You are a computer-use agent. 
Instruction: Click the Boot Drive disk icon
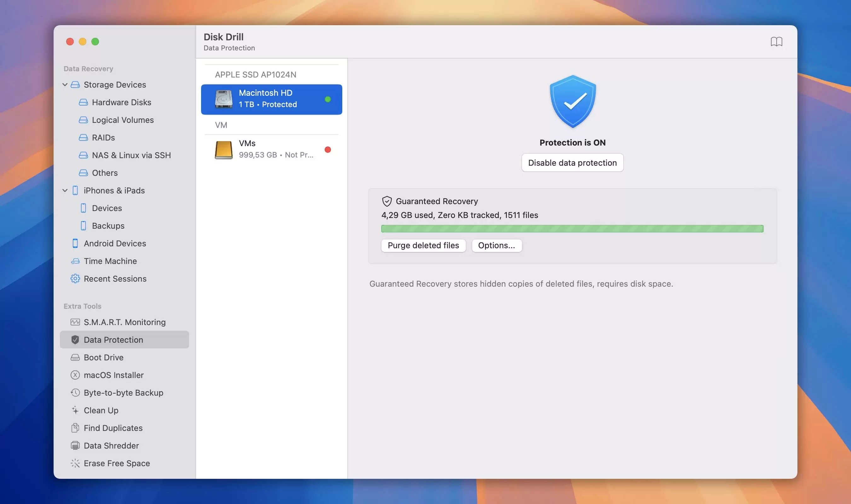pyautogui.click(x=75, y=358)
